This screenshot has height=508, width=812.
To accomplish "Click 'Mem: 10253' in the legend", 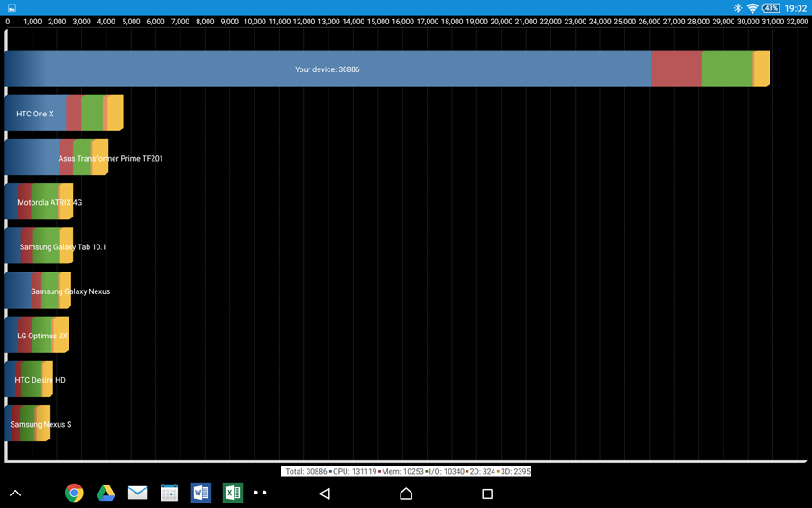I will pos(403,471).
